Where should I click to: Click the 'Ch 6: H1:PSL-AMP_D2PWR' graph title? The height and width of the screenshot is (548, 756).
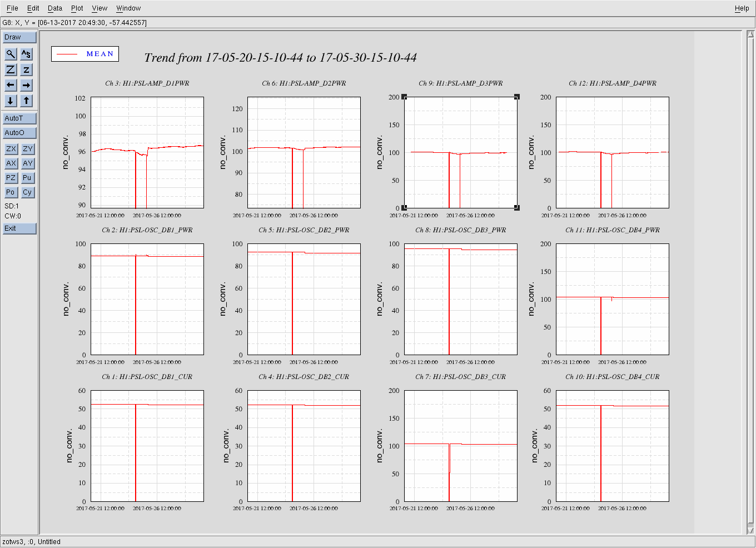[304, 83]
